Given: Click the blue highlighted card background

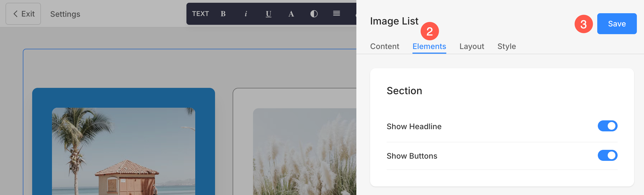Looking at the screenshot, I should [123, 97].
